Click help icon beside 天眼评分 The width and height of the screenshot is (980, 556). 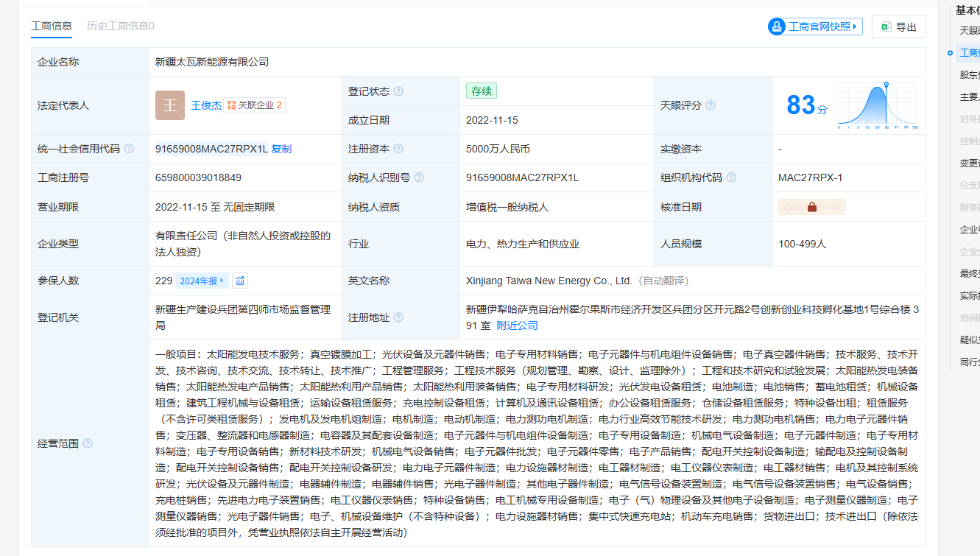(x=711, y=105)
